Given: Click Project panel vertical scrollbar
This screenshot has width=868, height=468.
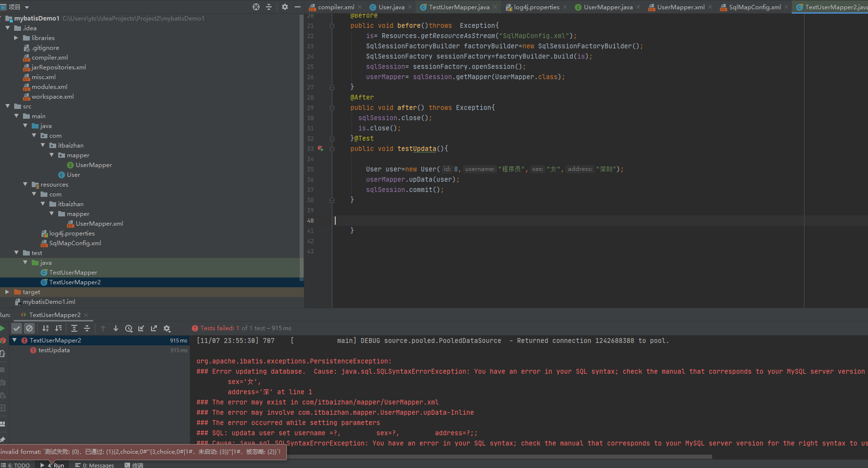Looking at the screenshot, I should pos(302,147).
